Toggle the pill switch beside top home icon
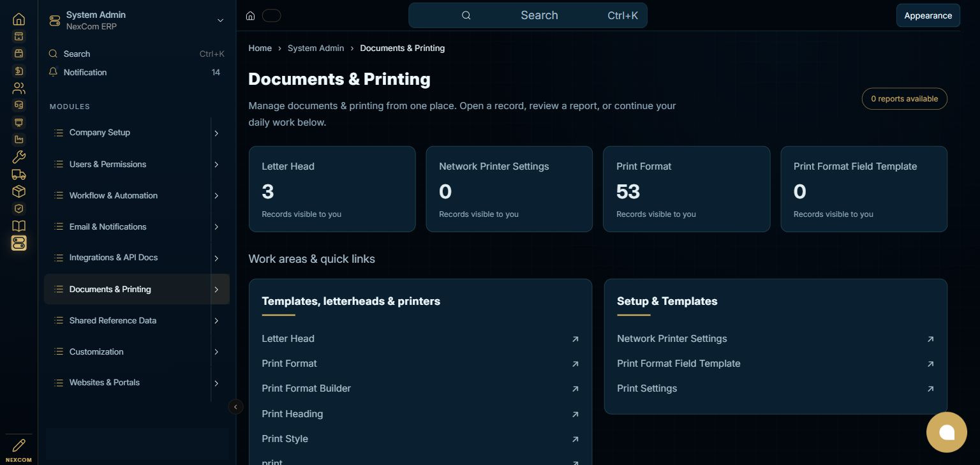The width and height of the screenshot is (980, 465). (271, 16)
